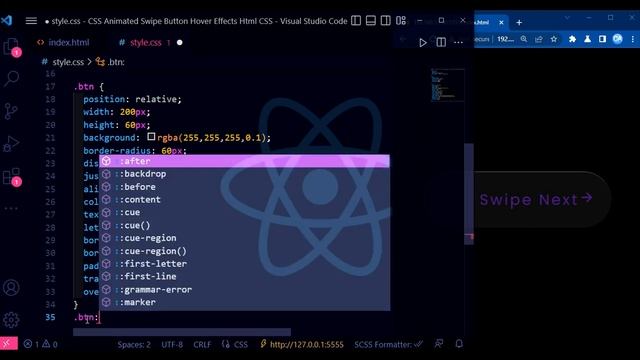Choose ::before suggestion
The height and width of the screenshot is (360, 640).
point(244,187)
